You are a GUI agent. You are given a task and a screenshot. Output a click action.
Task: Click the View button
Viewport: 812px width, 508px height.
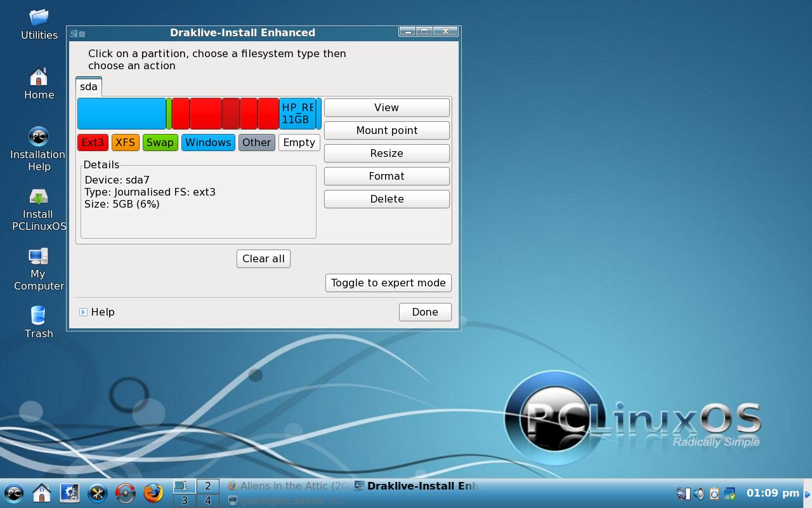point(387,107)
